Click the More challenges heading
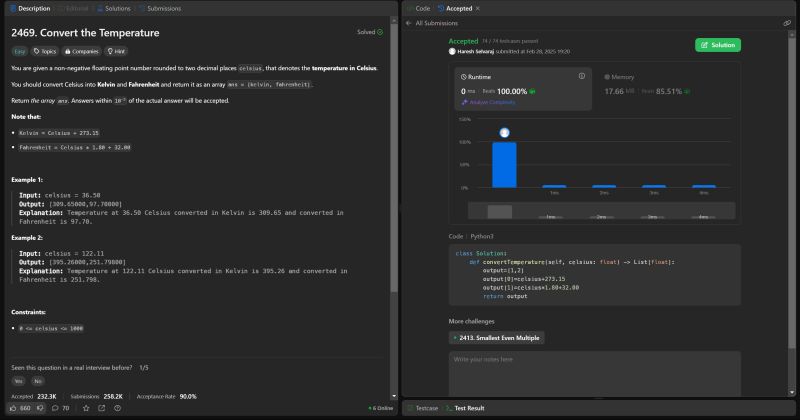The height and width of the screenshot is (420, 800). pos(471,321)
